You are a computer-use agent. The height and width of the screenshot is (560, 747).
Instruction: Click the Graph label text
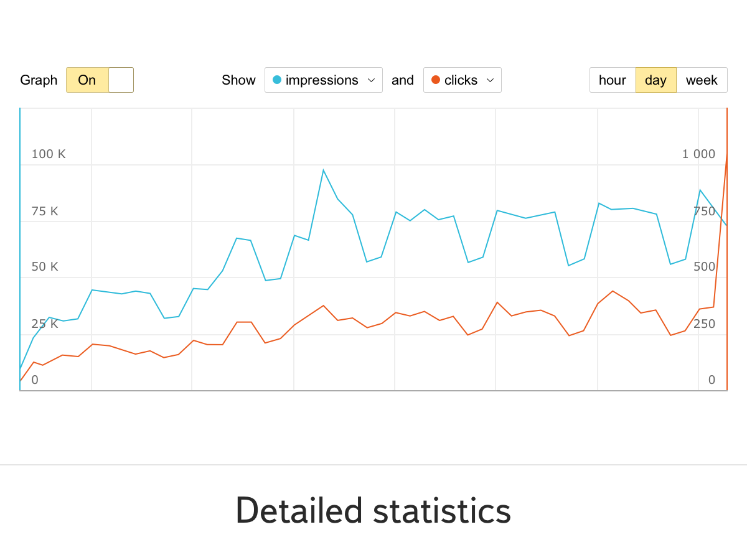[39, 80]
